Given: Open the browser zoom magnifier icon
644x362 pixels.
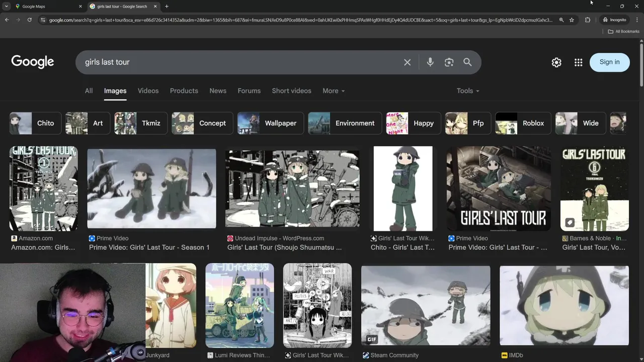Looking at the screenshot, I should click(x=561, y=20).
